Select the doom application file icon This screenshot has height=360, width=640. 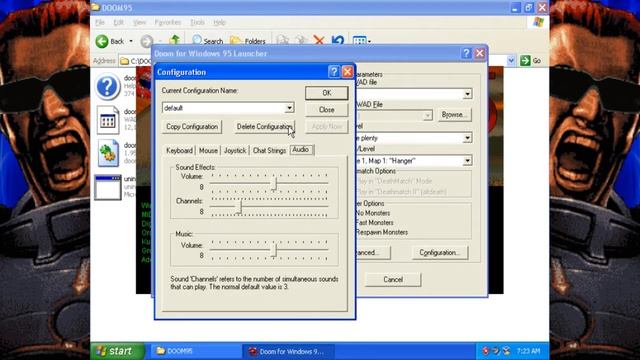click(108, 153)
